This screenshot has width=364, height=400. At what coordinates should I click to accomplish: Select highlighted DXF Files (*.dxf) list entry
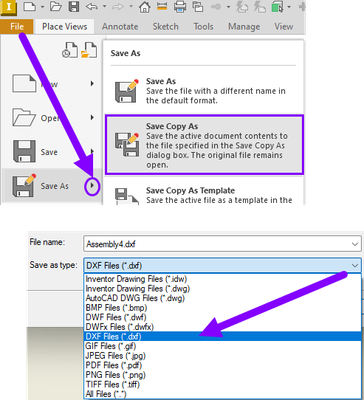point(223,337)
